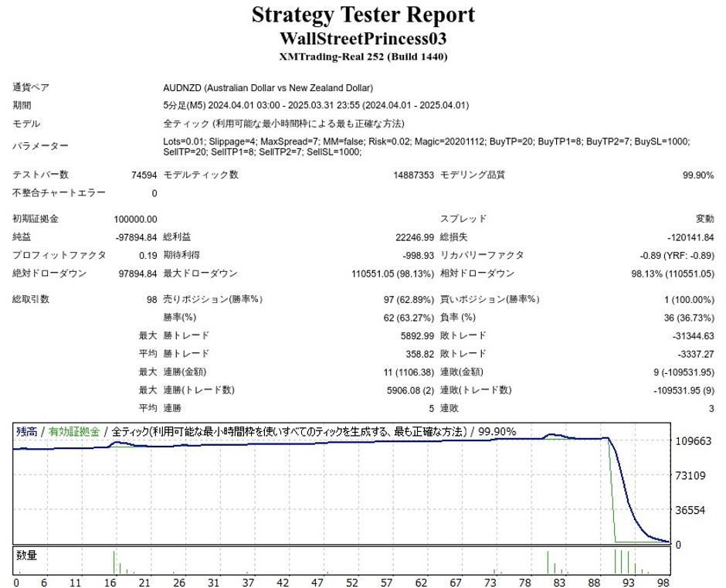The image size is (726, 588).
Task: Click expected payoff value -998.93
Action: pos(419,255)
